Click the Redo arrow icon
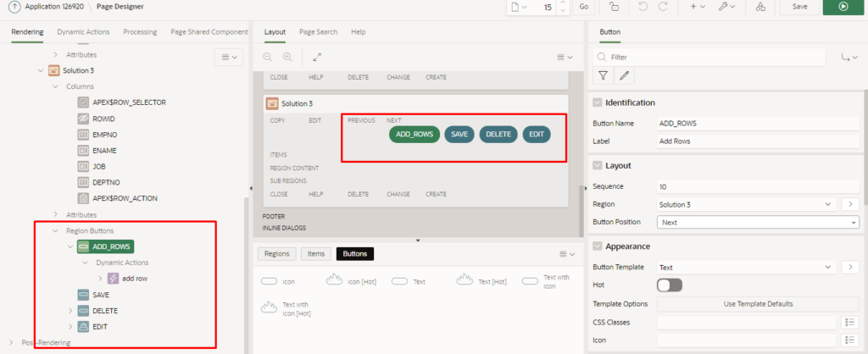Viewport: 868px width, 354px height. coord(663,7)
